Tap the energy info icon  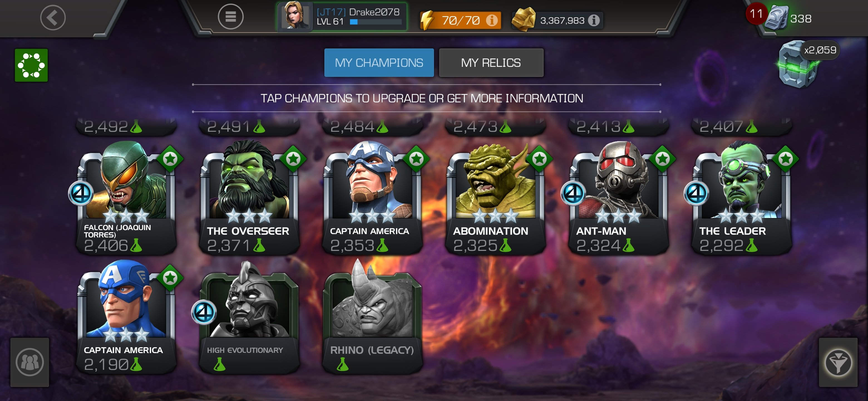coord(492,21)
